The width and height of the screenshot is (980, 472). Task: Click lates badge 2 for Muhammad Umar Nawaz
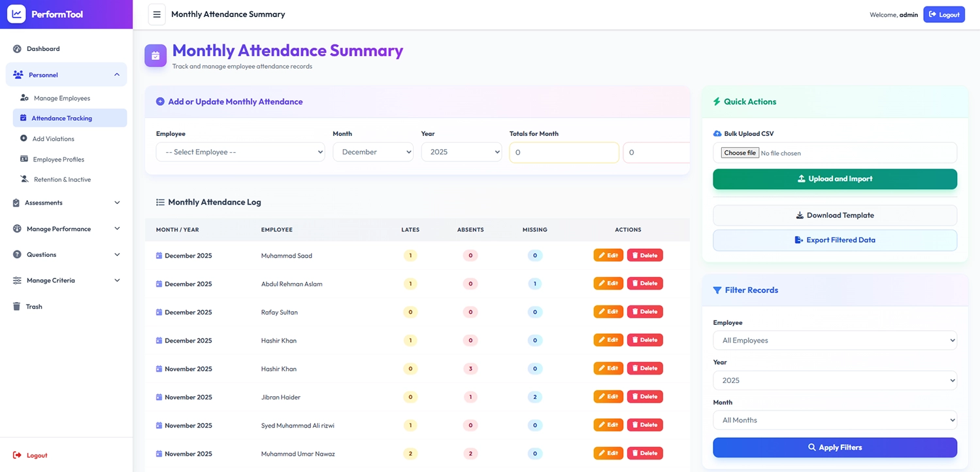410,453
